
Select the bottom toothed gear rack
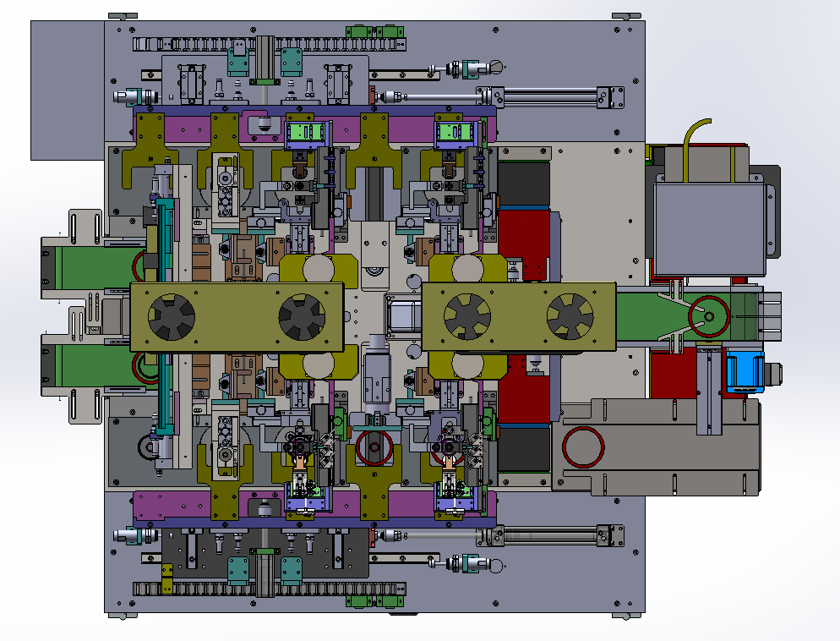tap(269, 589)
